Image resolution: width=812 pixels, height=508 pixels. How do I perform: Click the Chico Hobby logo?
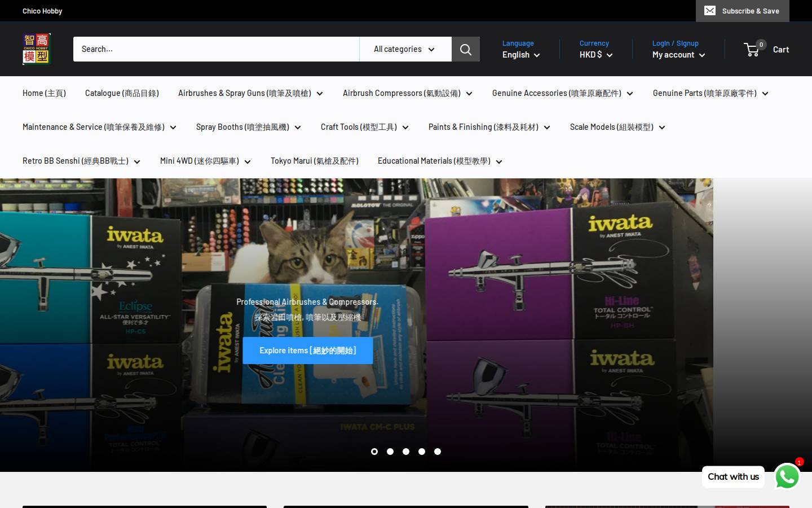pos(37,49)
